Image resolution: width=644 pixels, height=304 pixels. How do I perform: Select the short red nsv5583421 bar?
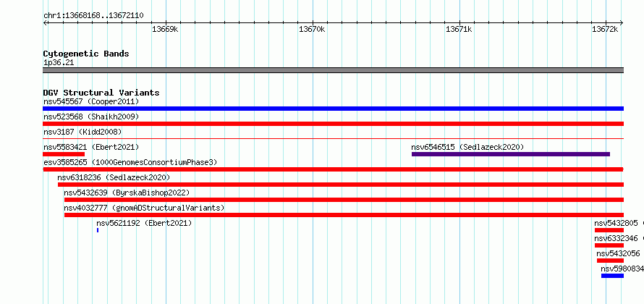pyautogui.click(x=64, y=154)
